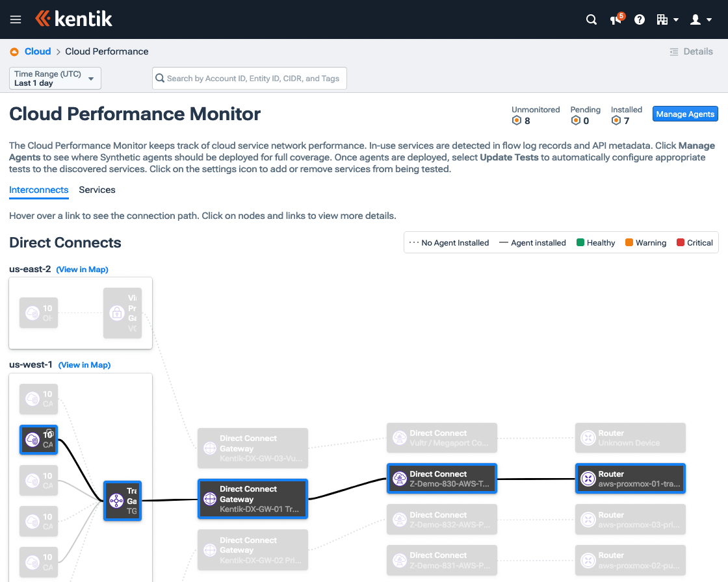728x582 pixels.
Task: Expand the organization building icon dropdown
Action: click(x=667, y=19)
